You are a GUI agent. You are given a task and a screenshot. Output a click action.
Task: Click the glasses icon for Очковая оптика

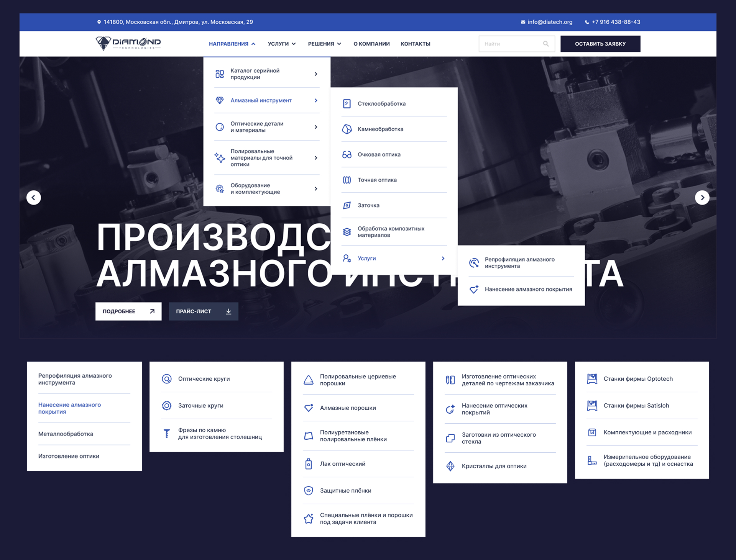click(x=347, y=154)
